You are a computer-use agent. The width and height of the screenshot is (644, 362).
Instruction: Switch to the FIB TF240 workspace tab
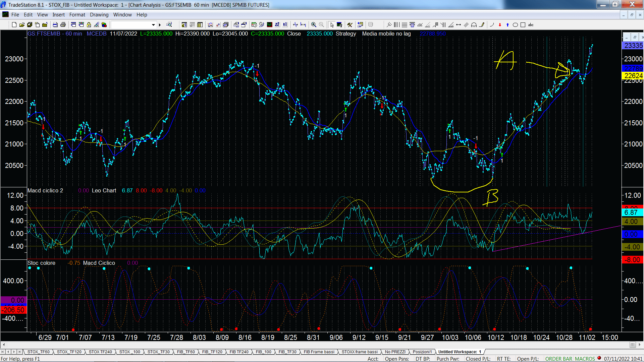tap(239, 352)
